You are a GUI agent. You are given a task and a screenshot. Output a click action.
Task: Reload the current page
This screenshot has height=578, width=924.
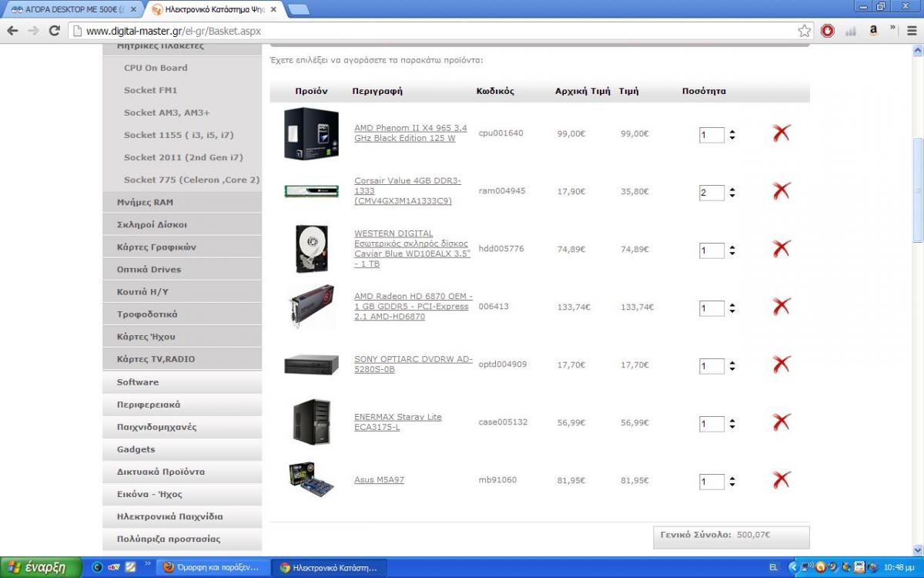[54, 31]
